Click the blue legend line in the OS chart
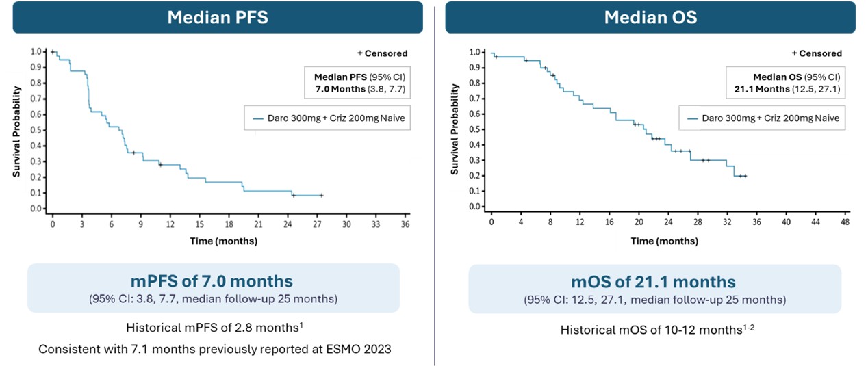Image resolution: width=868 pixels, height=366 pixels. coord(692,118)
